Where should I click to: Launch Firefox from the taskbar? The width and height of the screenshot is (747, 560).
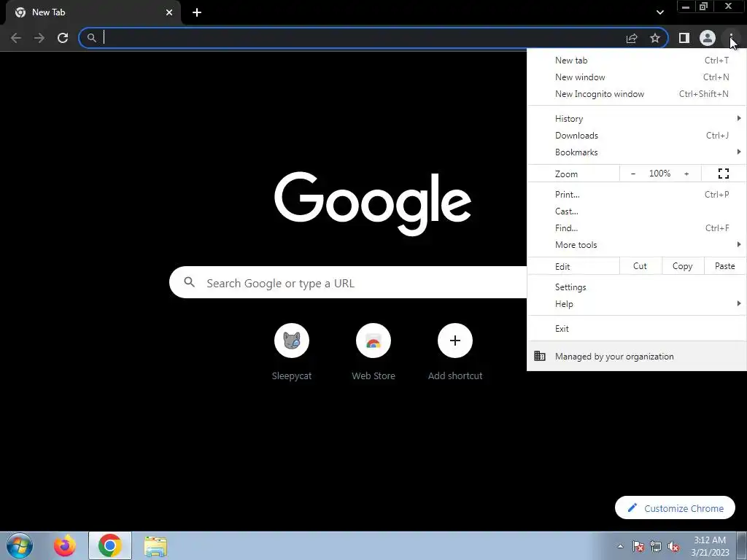65,545
